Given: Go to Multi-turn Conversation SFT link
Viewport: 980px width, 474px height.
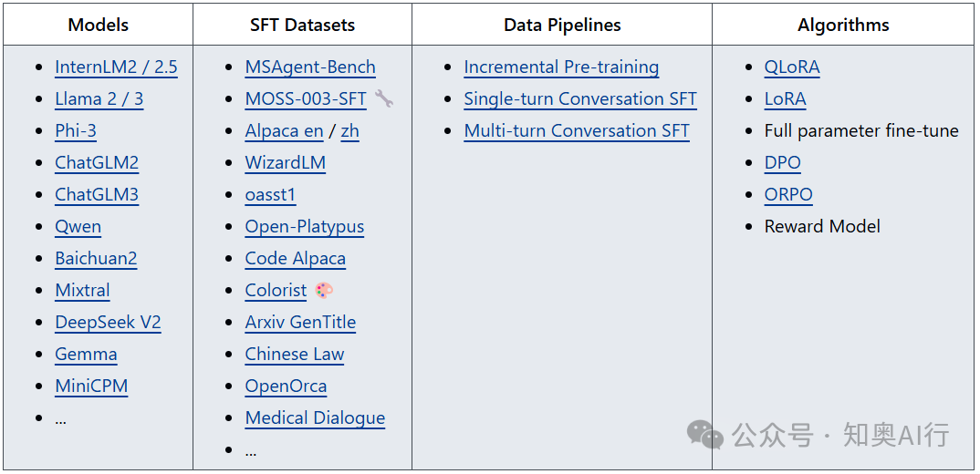Looking at the screenshot, I should click(x=577, y=131).
